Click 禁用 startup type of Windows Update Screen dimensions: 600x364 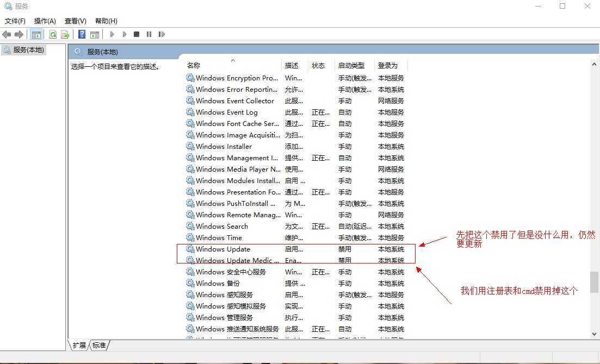pyautogui.click(x=344, y=249)
